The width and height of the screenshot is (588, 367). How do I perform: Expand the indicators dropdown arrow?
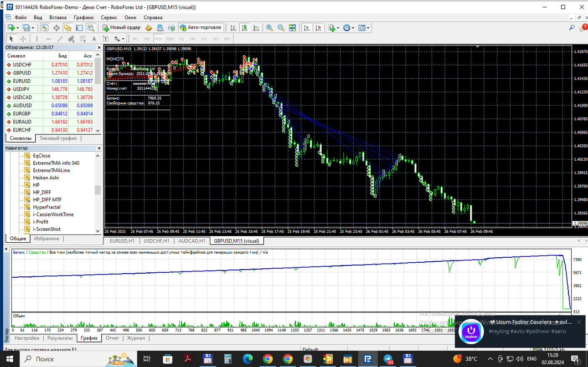click(x=339, y=28)
